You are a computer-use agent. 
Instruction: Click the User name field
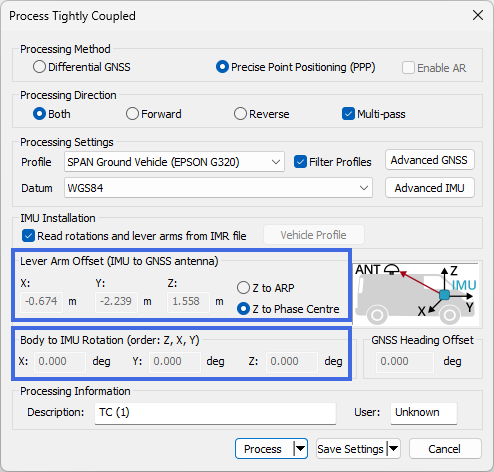(x=424, y=413)
